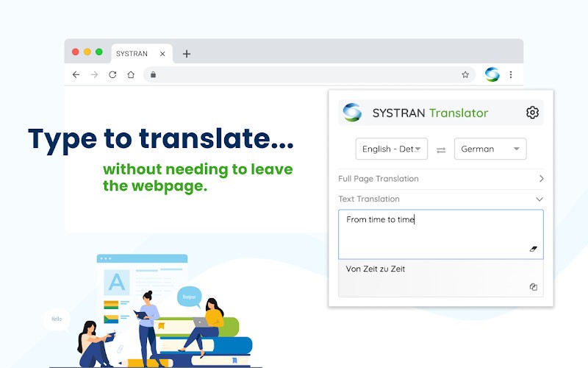This screenshot has width=588, height=368.
Task: Clear input text with eraser icon
Action: click(x=534, y=249)
